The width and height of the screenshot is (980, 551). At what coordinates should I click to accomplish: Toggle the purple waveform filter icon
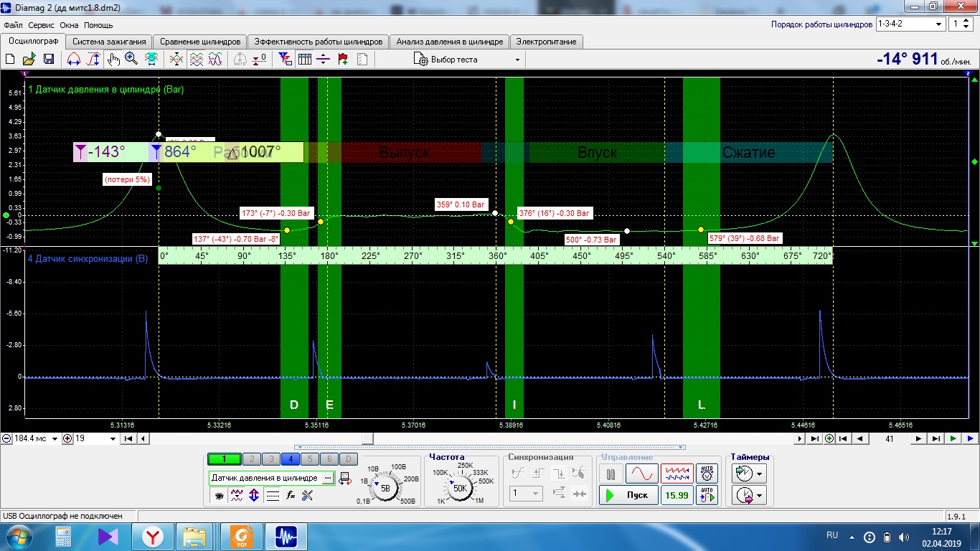coord(237,495)
